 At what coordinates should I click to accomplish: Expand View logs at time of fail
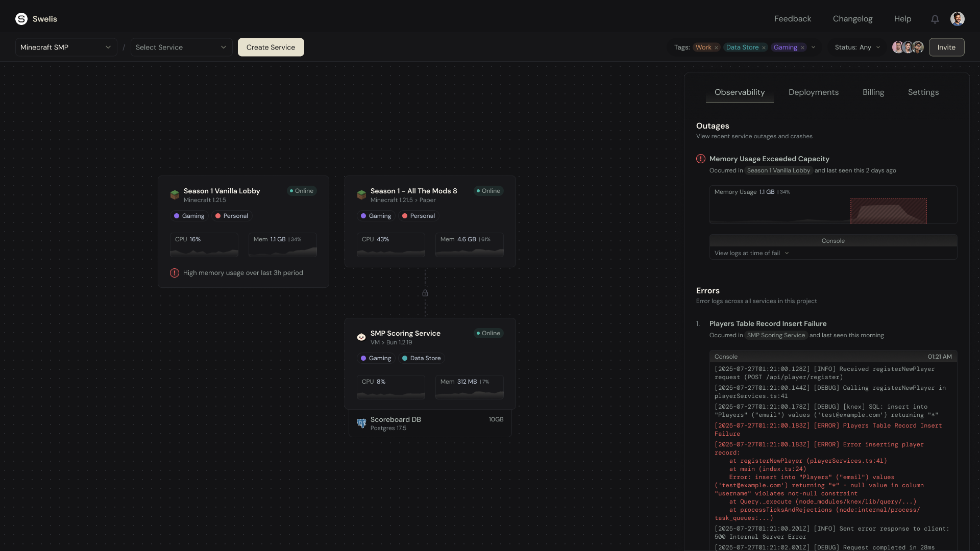click(751, 253)
